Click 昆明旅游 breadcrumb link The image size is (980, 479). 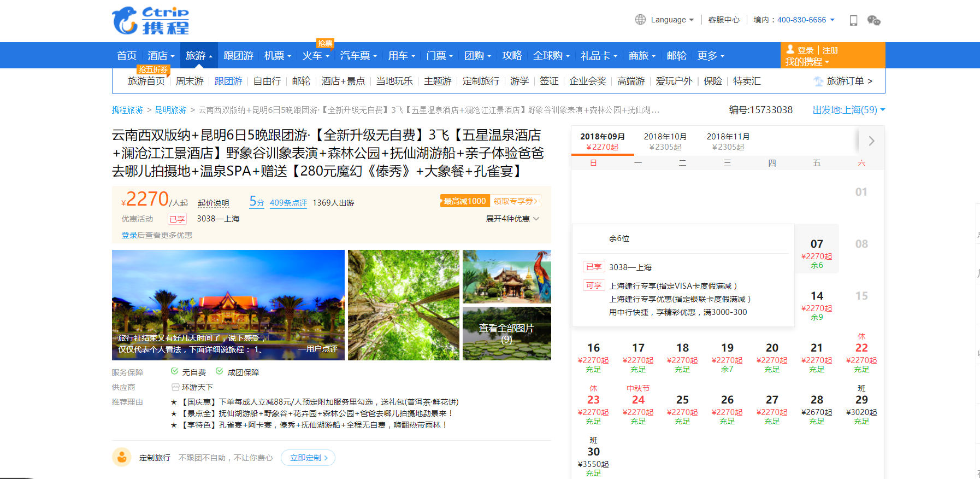[170, 110]
